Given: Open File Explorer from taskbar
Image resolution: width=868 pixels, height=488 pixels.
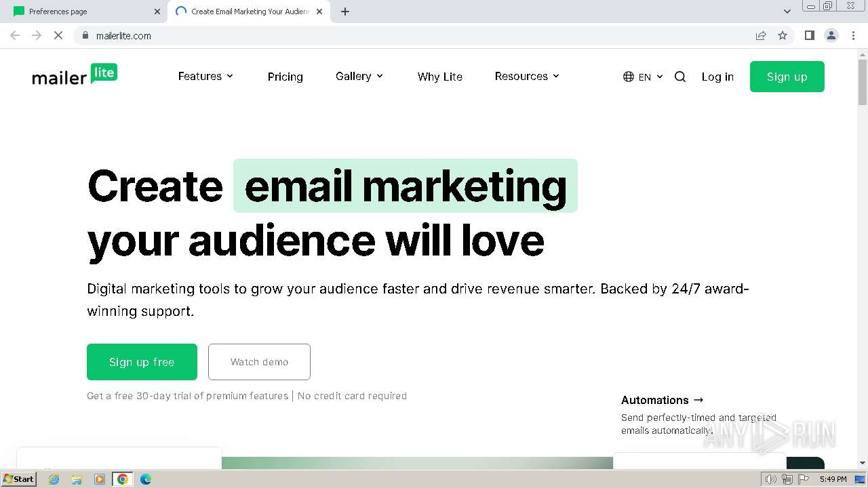Looking at the screenshot, I should (77, 479).
